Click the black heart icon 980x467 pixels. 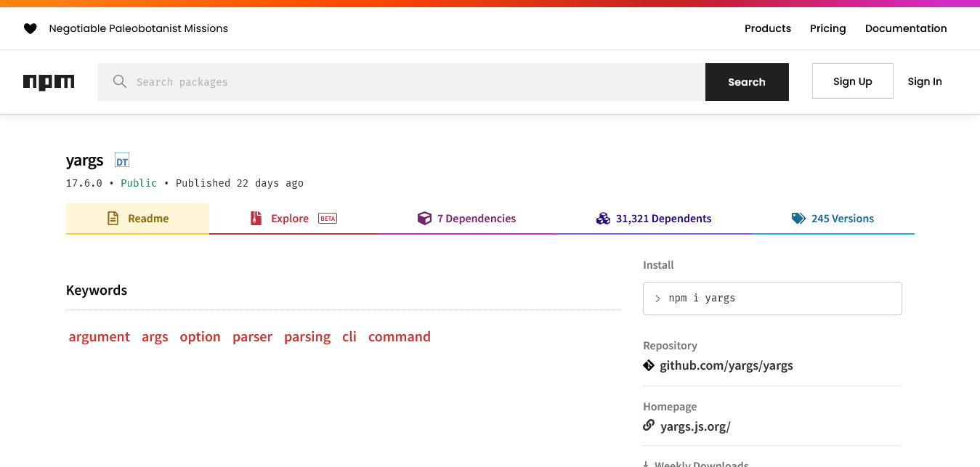[30, 29]
